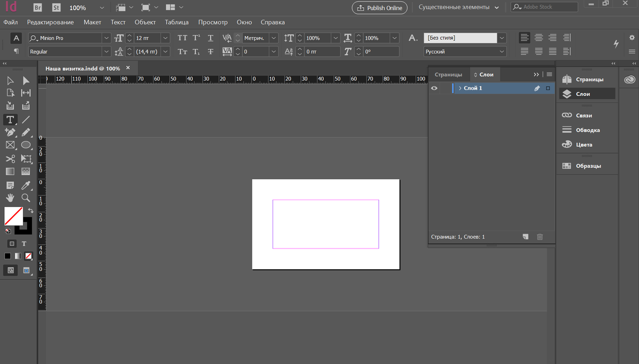Select the Scissors tool
This screenshot has height=364, width=639.
click(10, 159)
